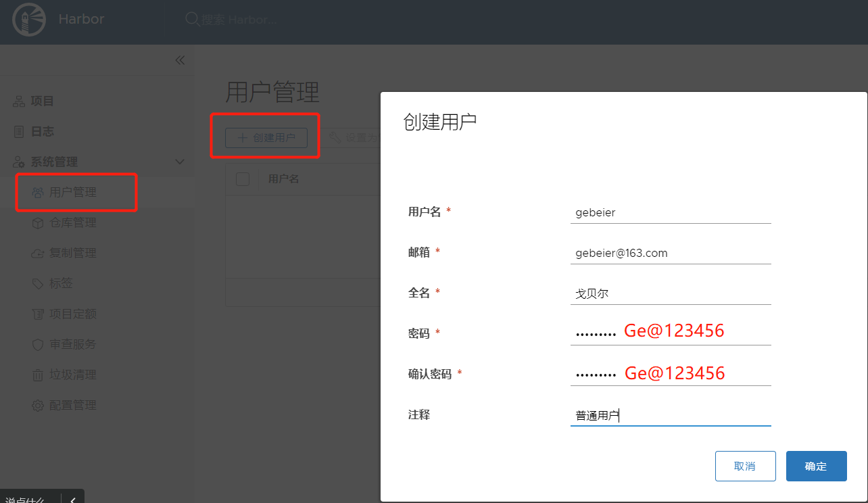This screenshot has width=868, height=503.
Task: Collapse the 系统管理 menu chevron
Action: 180,162
